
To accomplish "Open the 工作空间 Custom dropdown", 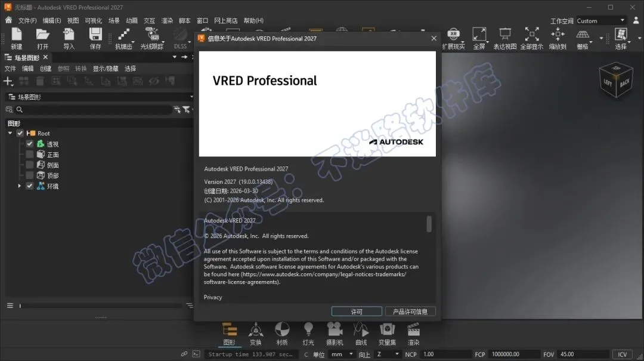I will click(601, 20).
